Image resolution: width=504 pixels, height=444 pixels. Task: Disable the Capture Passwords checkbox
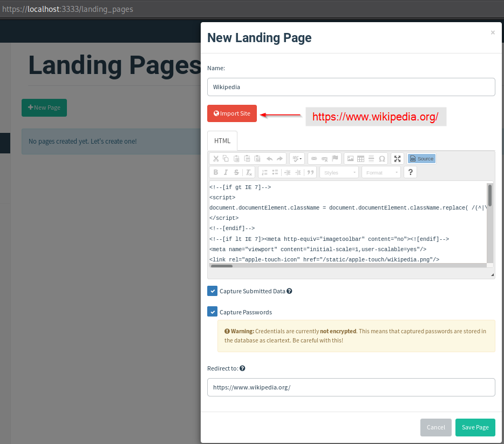(x=212, y=312)
